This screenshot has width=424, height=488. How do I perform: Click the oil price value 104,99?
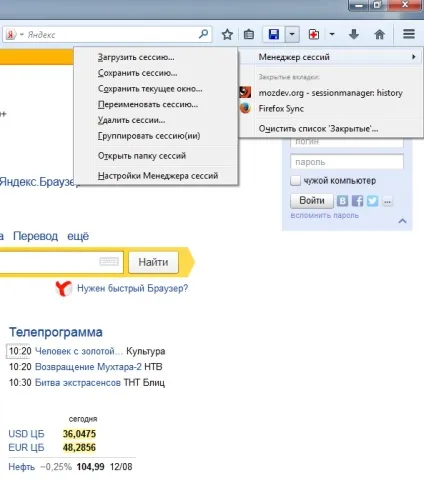click(90, 467)
